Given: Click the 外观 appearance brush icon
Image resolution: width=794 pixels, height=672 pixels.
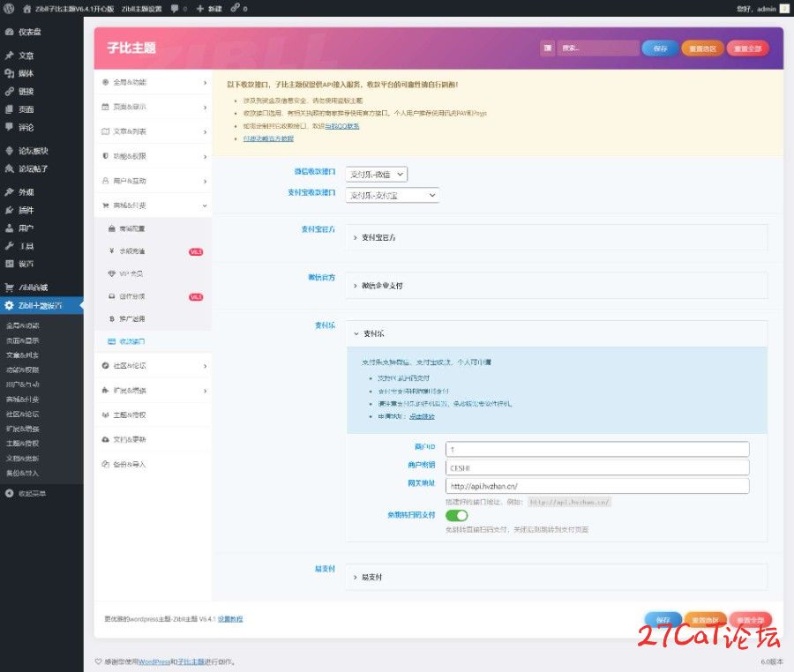Looking at the screenshot, I should pyautogui.click(x=9, y=191).
